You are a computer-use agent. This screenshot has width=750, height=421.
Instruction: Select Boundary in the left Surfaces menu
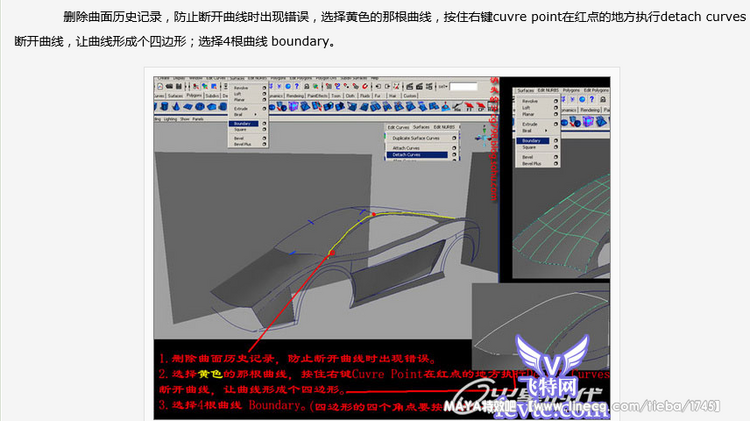tap(242, 123)
